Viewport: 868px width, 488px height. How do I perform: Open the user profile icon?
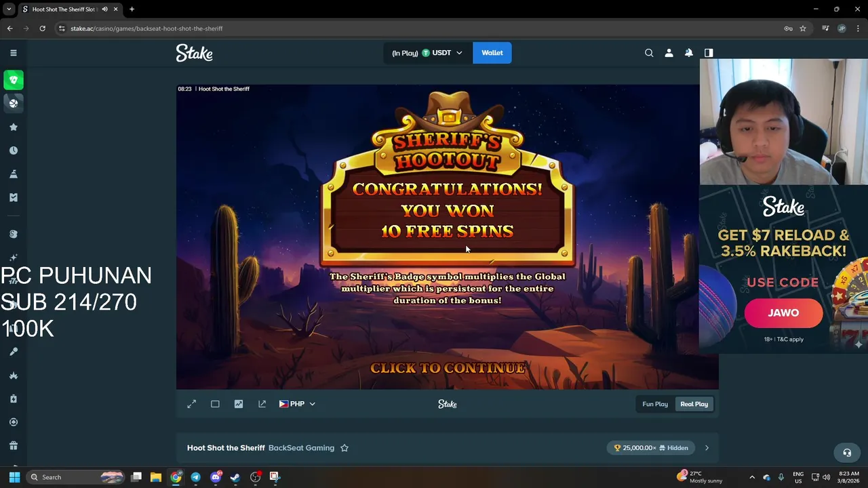click(x=669, y=53)
